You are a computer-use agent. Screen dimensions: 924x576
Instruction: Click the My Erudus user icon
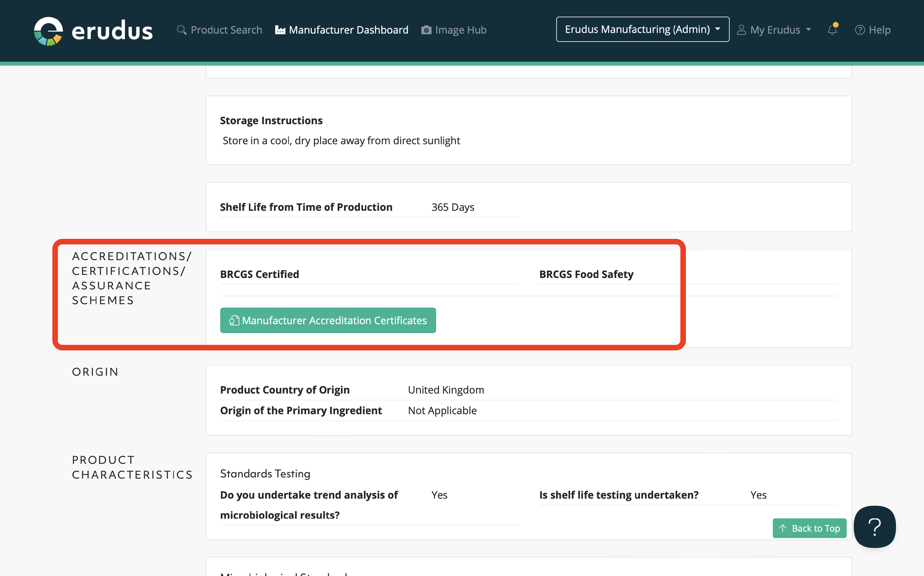coord(741,30)
